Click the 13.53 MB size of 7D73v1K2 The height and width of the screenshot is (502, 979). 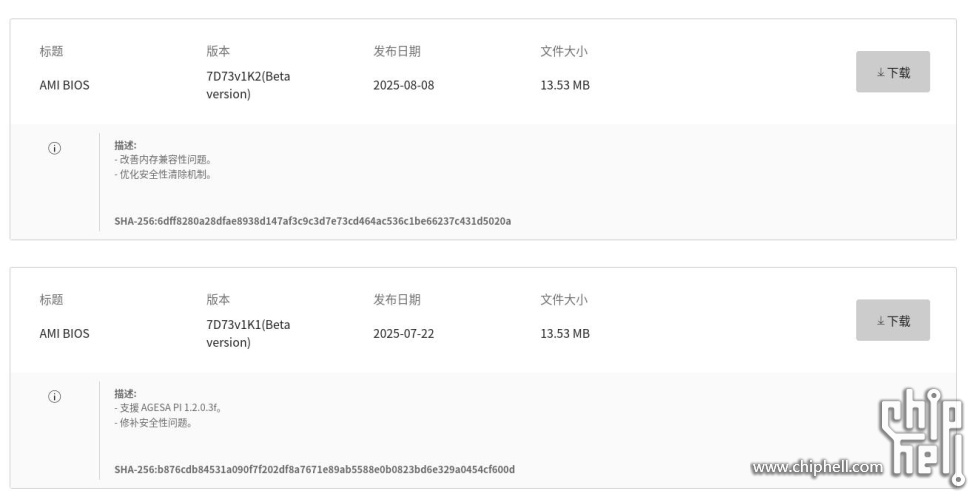[565, 85]
